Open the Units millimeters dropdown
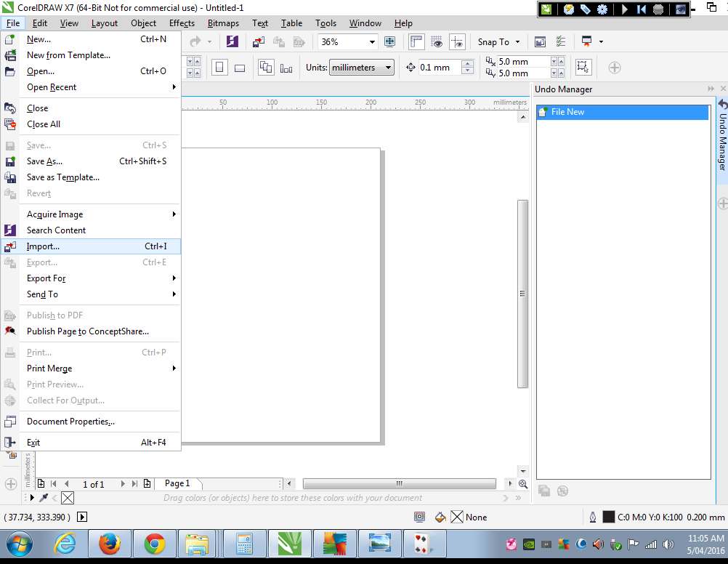Viewport: 728px width, 564px height. pyautogui.click(x=389, y=68)
